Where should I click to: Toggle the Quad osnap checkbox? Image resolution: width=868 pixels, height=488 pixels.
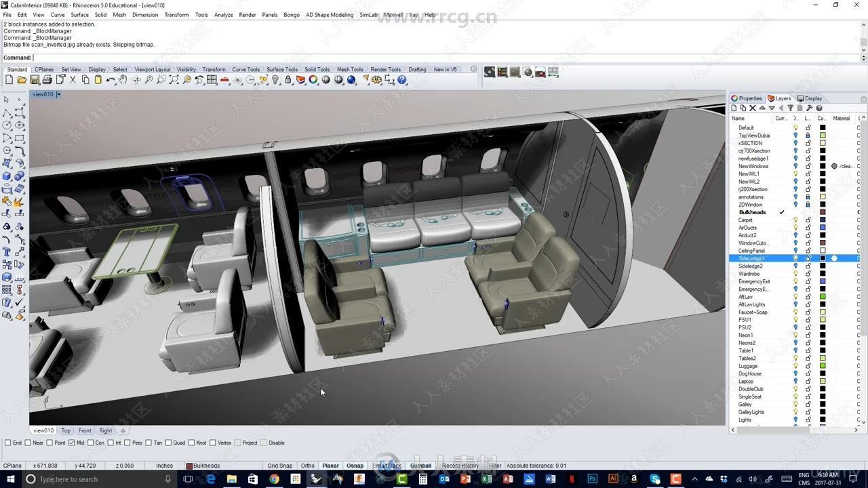click(168, 443)
